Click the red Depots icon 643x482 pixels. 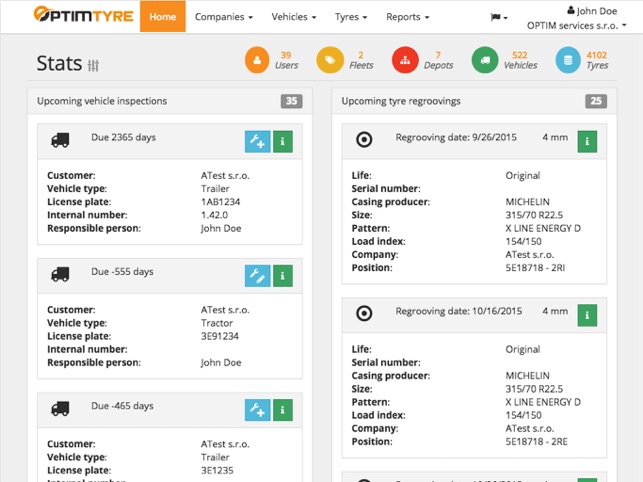pos(405,60)
